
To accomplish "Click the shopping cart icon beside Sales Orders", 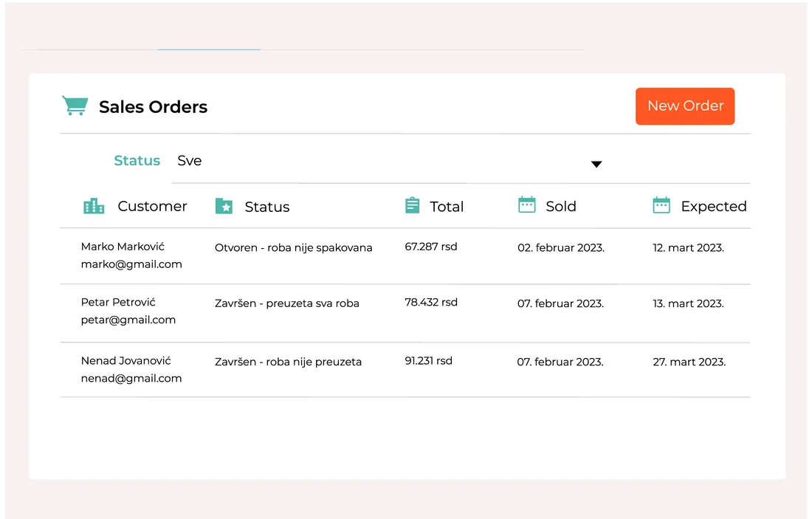I will point(75,106).
